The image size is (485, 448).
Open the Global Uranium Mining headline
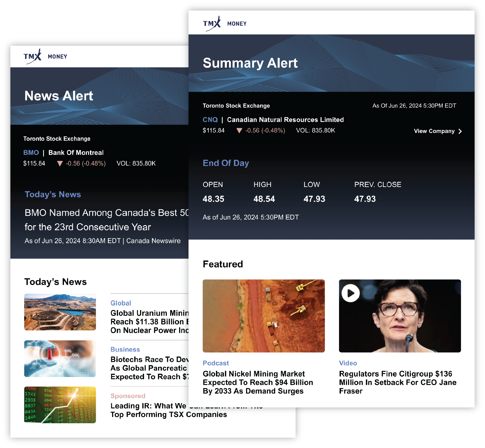(x=149, y=322)
